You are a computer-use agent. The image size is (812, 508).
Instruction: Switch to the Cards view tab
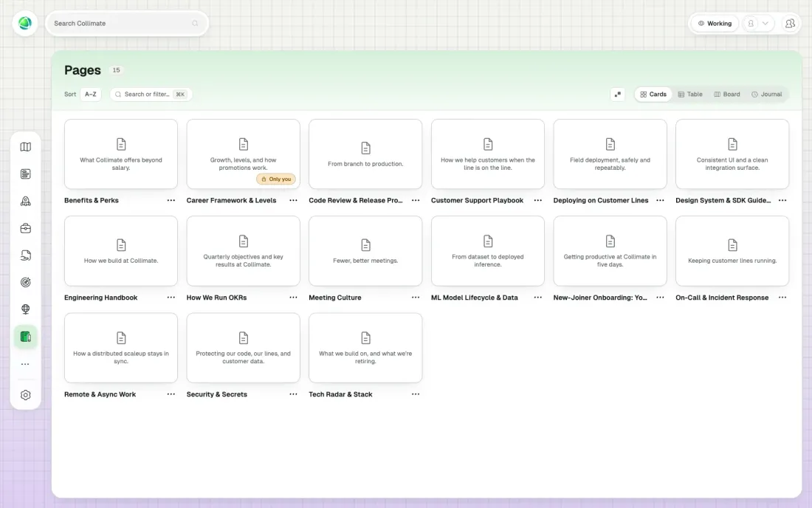653,95
